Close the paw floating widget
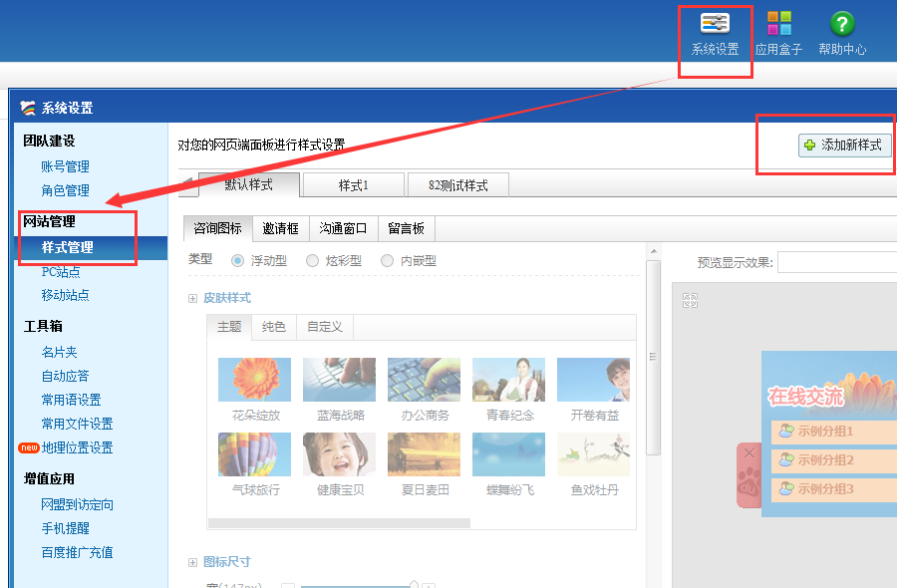 tap(749, 453)
